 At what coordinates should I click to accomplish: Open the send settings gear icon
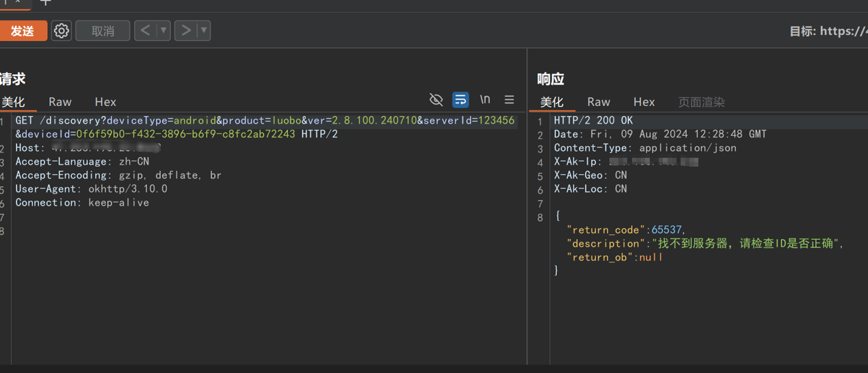click(x=62, y=31)
